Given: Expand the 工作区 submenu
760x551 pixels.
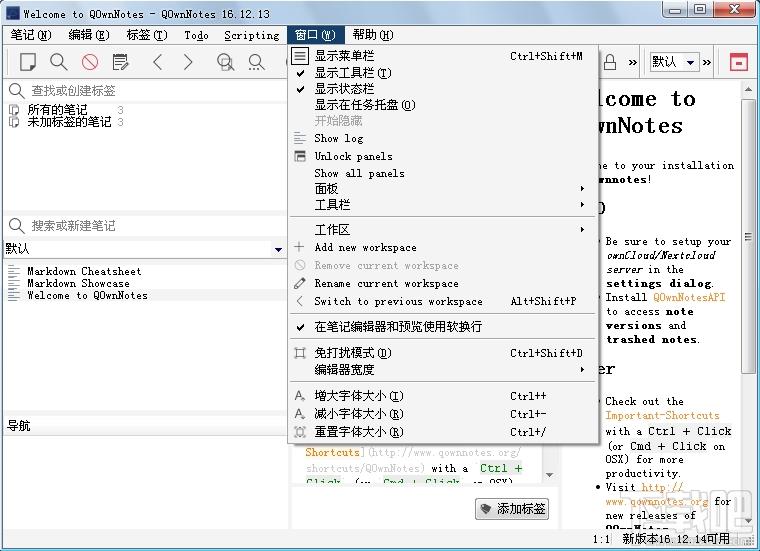Looking at the screenshot, I should (x=443, y=230).
